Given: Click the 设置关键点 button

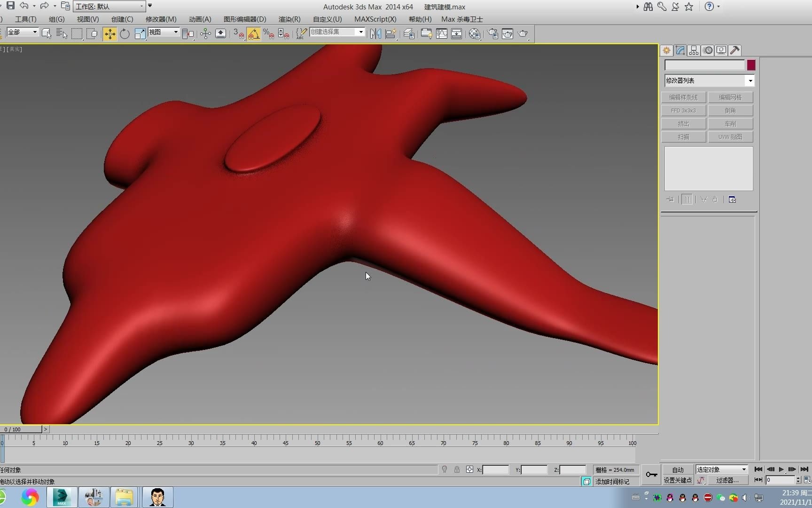Looking at the screenshot, I should pos(678,480).
